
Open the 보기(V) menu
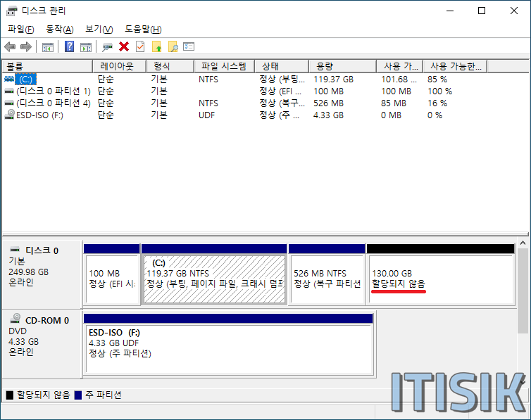click(99, 30)
